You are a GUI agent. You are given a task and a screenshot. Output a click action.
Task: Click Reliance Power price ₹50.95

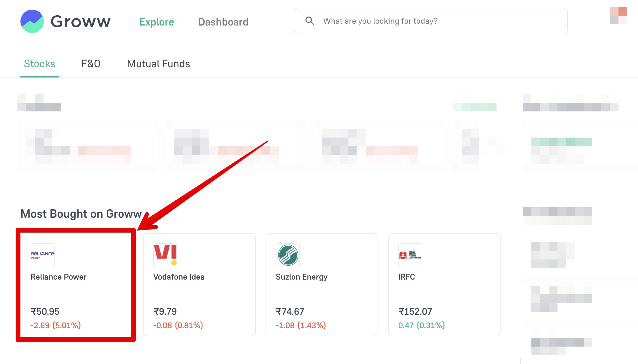[45, 311]
